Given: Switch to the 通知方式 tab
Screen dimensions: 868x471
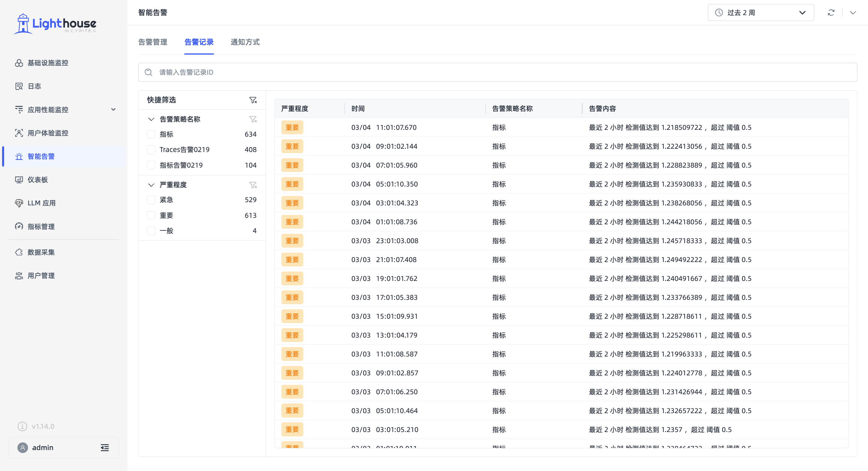Looking at the screenshot, I should click(245, 42).
